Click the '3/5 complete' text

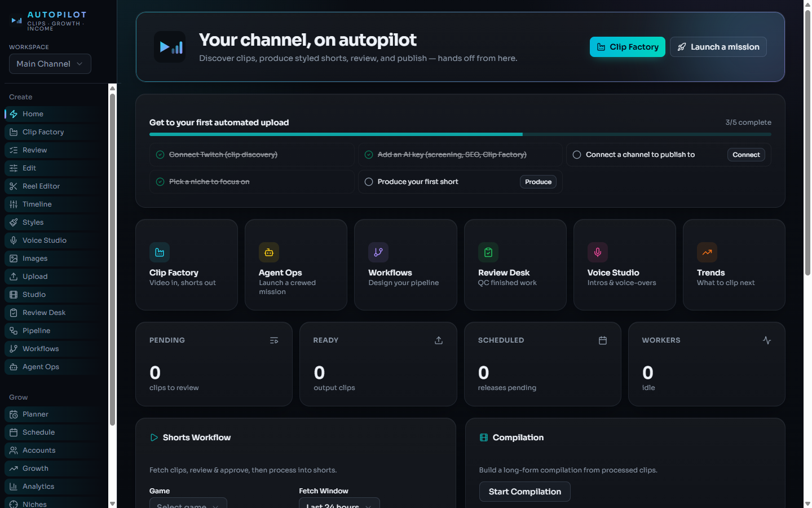pos(748,122)
